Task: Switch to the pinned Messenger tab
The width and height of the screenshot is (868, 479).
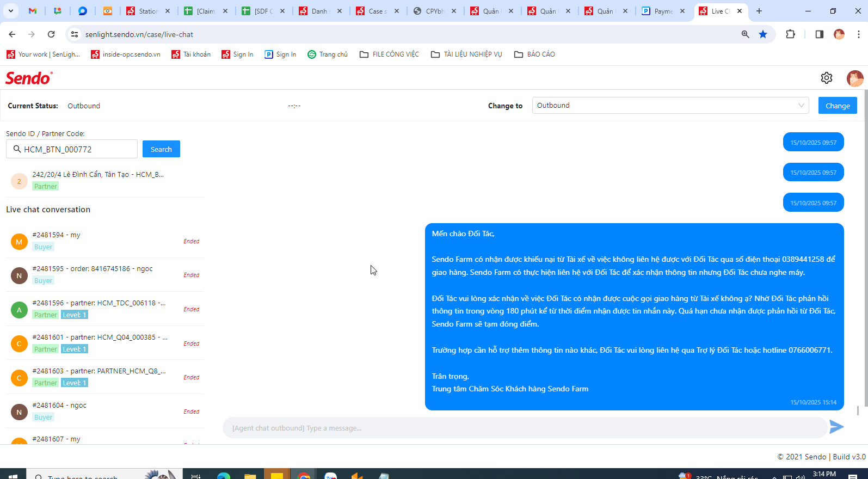Action: point(83,11)
